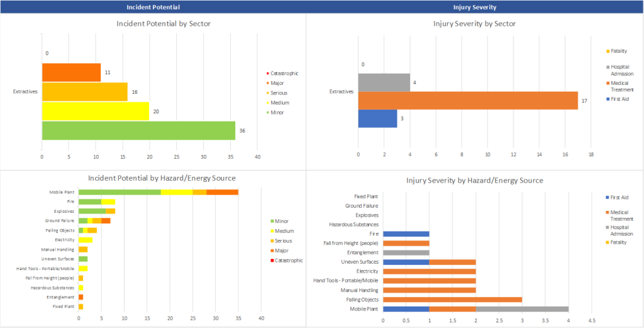Viewport: 644px width, 328px height.
Task: Click the green Minor bar valued 36
Action: pyautogui.click(x=138, y=130)
